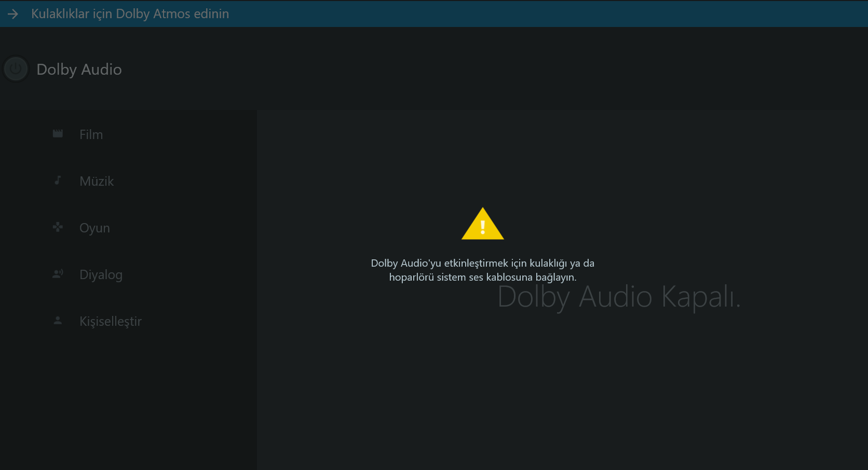This screenshot has height=470, width=868.
Task: Select the Diyalog voice icon
Action: 58,274
